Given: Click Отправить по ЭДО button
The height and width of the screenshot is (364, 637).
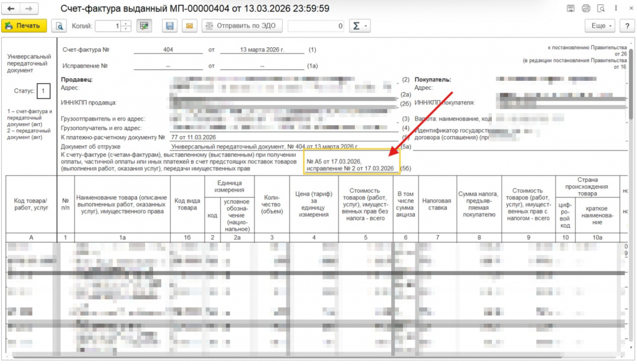Looking at the screenshot, I should (x=242, y=26).
